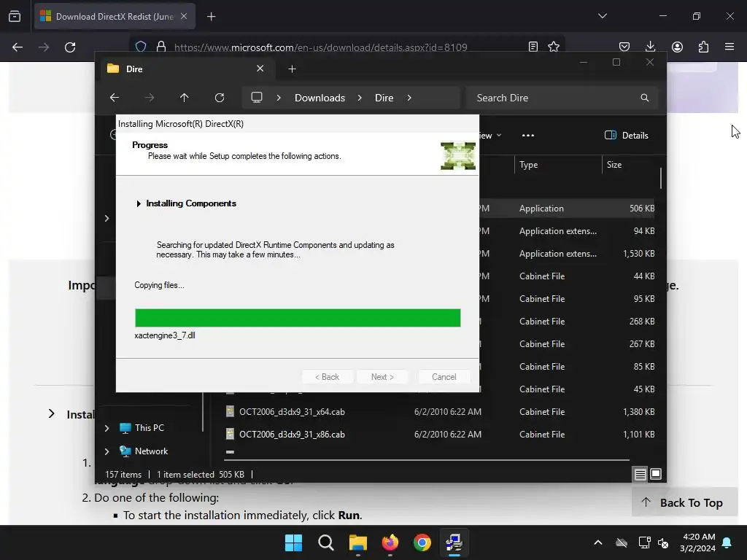Click the tracking protection shield icon
Viewport: 747px width, 560px height.
coord(141,47)
